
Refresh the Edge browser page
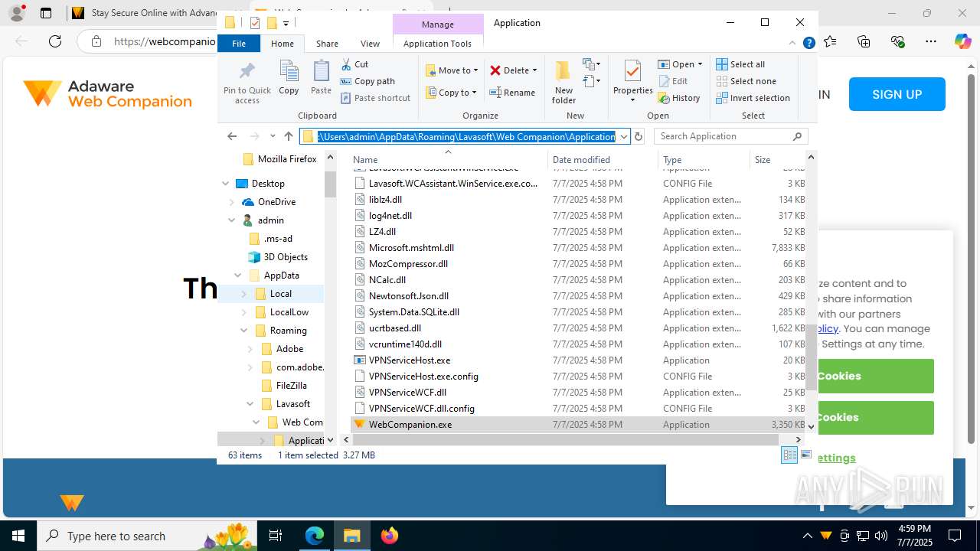click(x=55, y=41)
